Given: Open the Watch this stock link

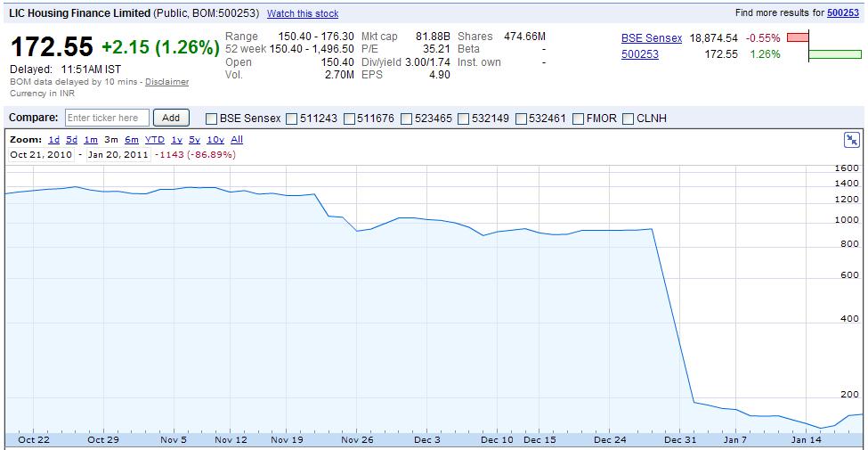Looking at the screenshot, I should (303, 13).
